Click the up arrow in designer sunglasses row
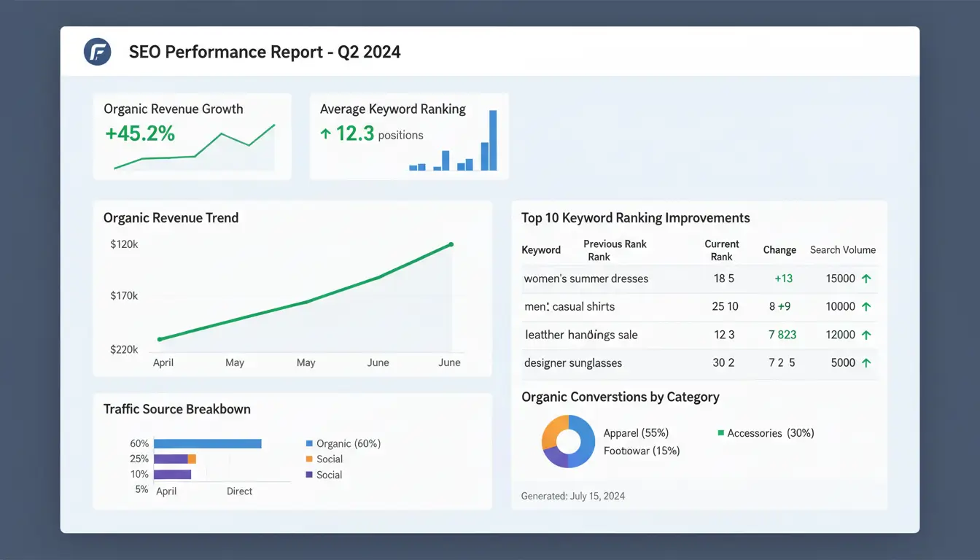The image size is (980, 560). tap(866, 362)
